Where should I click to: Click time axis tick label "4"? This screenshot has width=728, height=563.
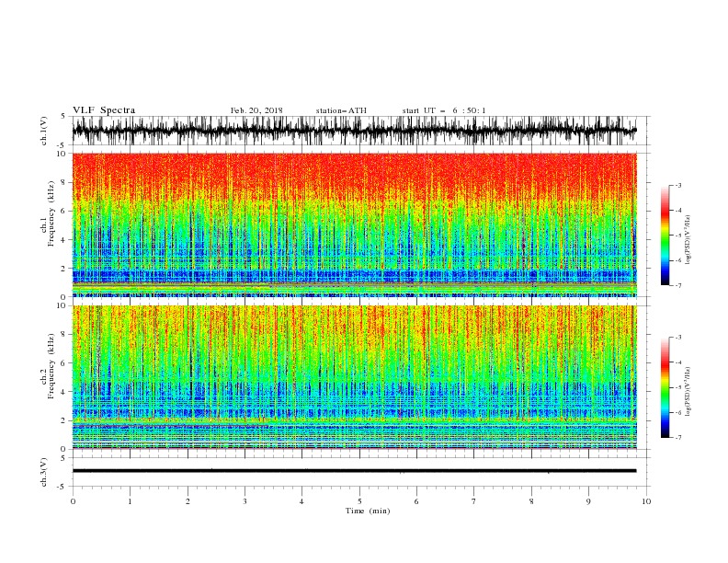[302, 501]
